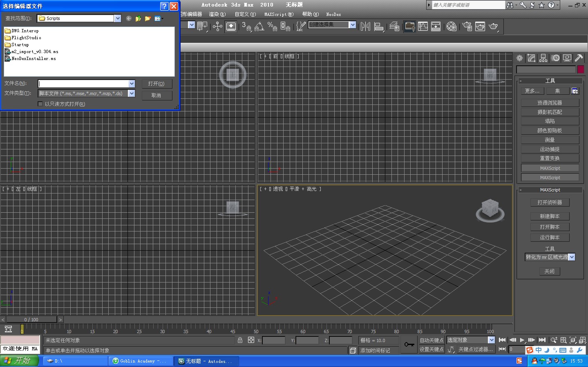Expand the mr area light conversion dropdown
The image size is (588, 367).
pyautogui.click(x=572, y=257)
